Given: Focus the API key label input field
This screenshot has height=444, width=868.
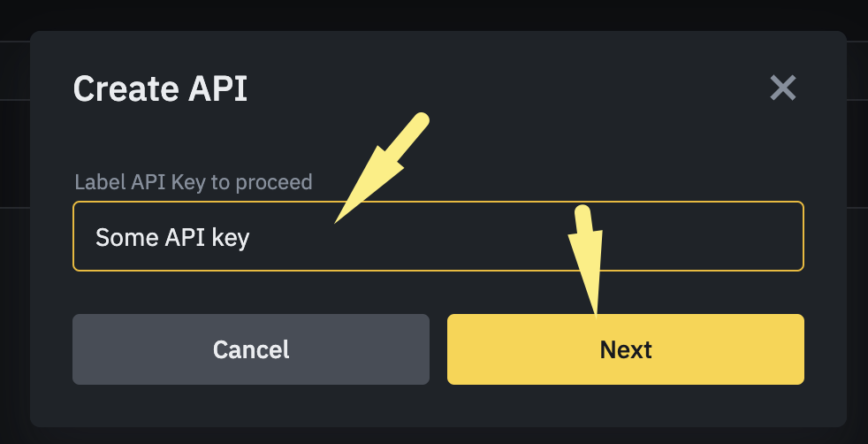Looking at the screenshot, I should (530, 236).
